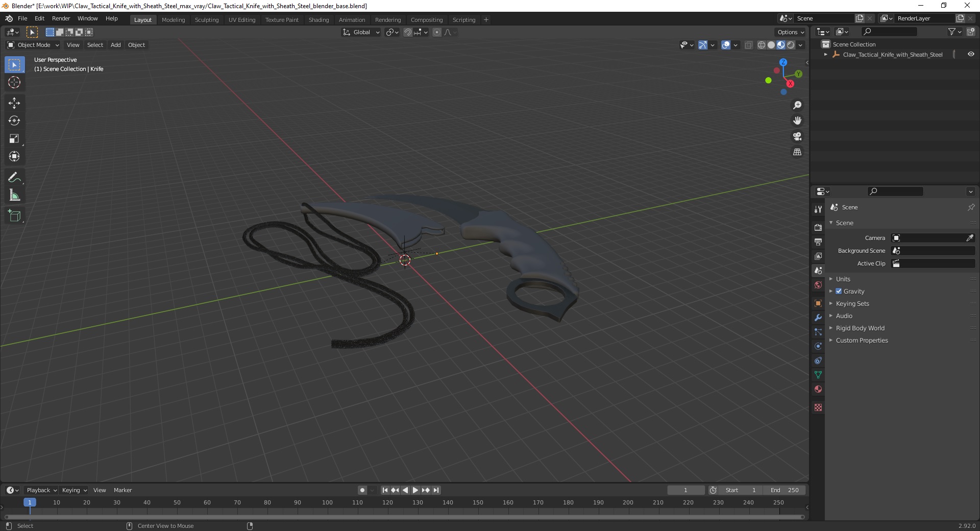Toggle X-ray view button

tap(749, 45)
